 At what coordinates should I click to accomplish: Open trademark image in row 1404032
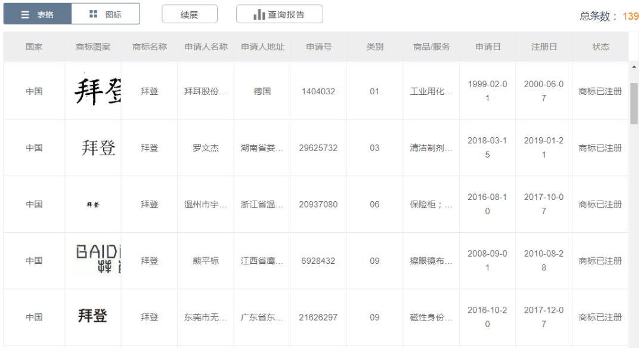tap(97, 91)
